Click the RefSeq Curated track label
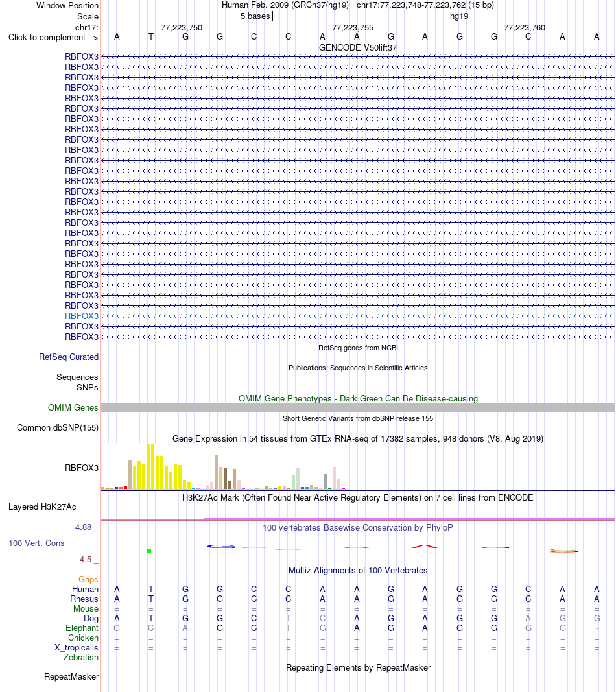 (x=68, y=357)
